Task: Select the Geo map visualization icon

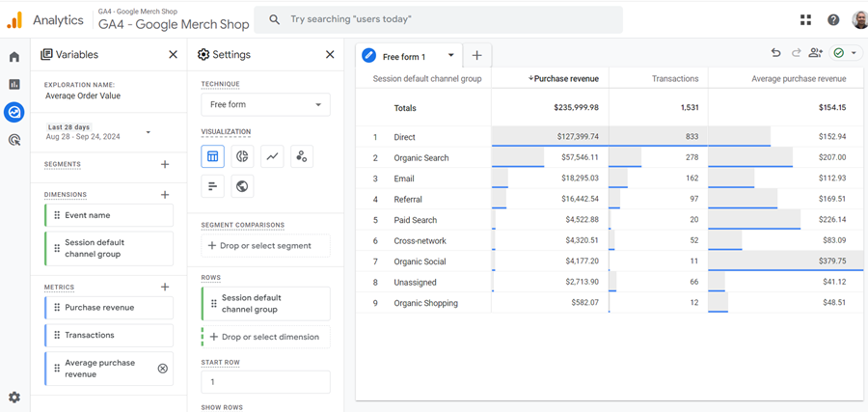Action: [242, 186]
